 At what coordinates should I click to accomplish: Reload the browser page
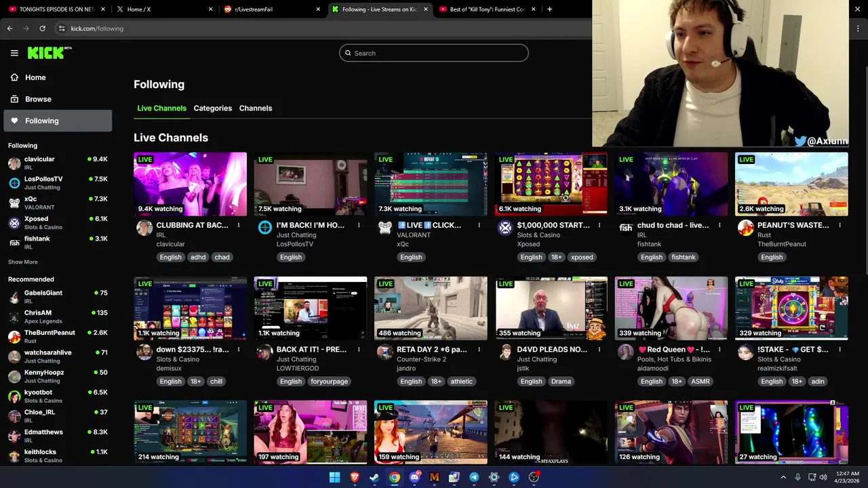(42, 28)
